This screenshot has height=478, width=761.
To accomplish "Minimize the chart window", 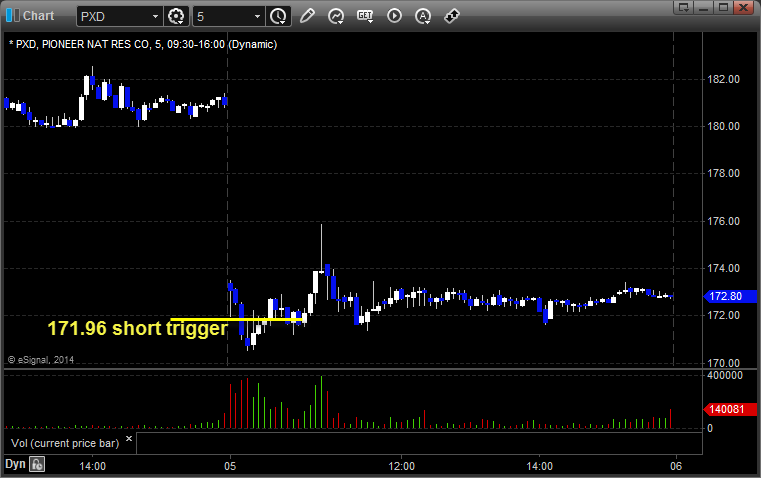I will click(x=704, y=7).
